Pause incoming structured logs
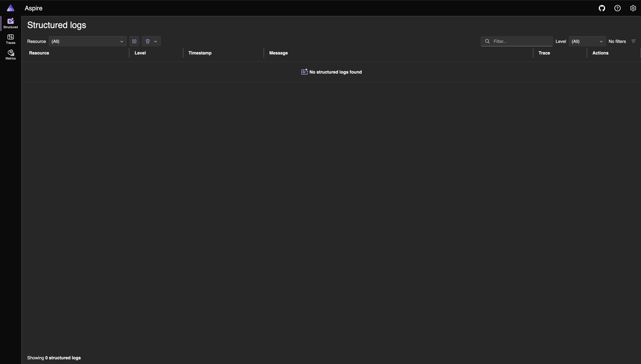Viewport: 641px width, 364px height. [x=134, y=41]
